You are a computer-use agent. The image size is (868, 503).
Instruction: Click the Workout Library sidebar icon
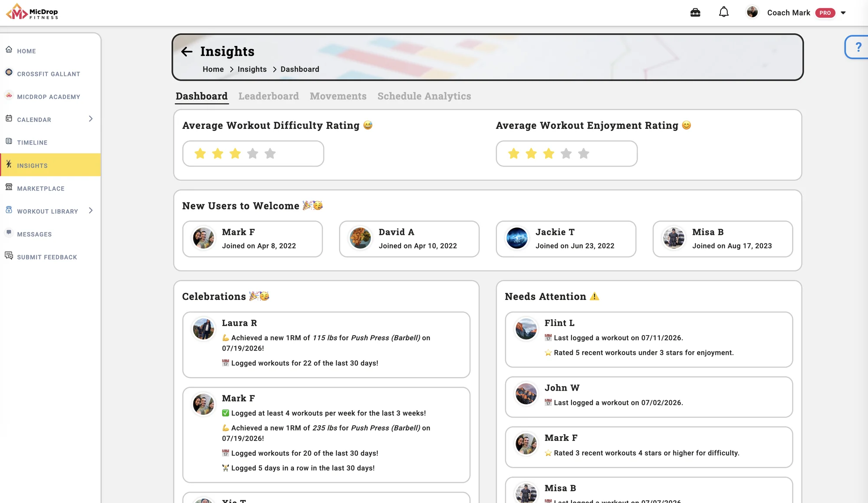click(9, 210)
